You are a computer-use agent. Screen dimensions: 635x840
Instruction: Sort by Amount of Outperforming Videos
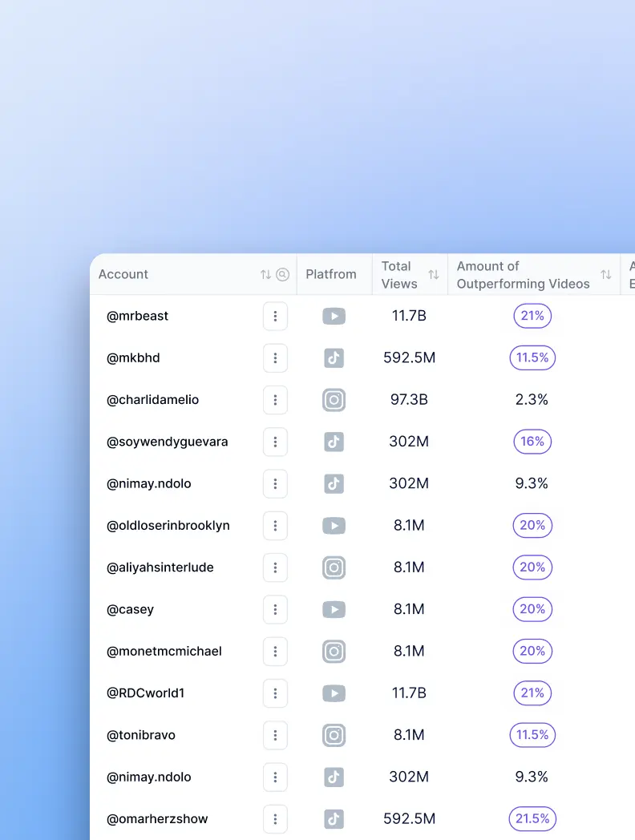606,275
